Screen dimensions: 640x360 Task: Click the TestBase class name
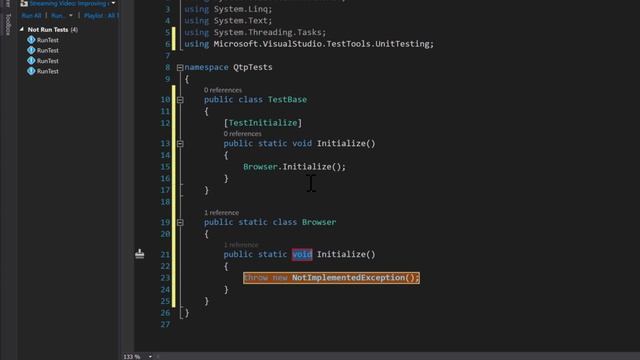[287, 100]
